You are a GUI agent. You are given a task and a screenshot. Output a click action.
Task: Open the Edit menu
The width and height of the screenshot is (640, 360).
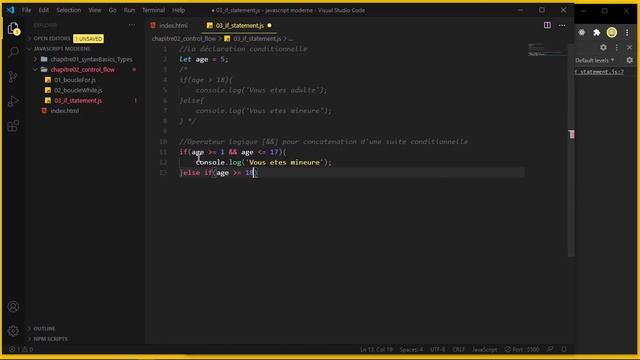[44, 10]
